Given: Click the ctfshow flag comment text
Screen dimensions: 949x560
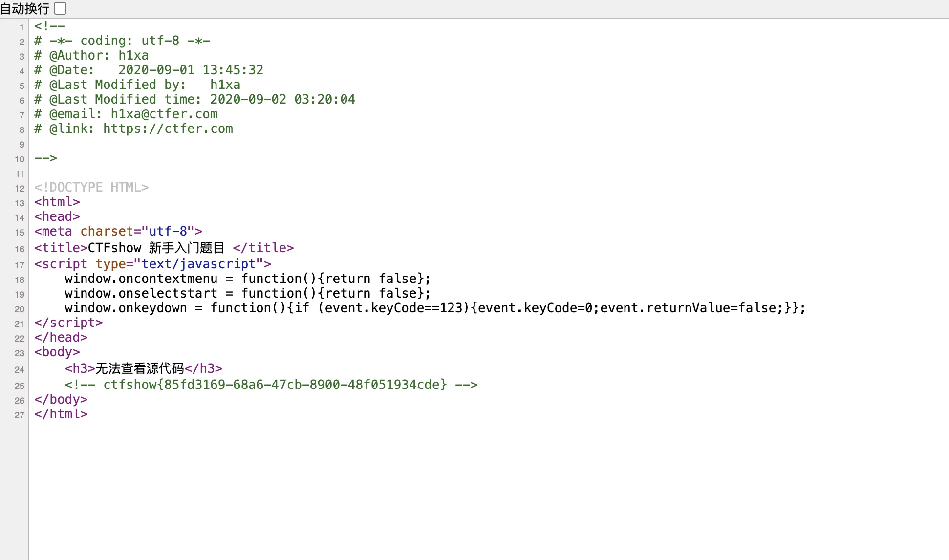Looking at the screenshot, I should click(x=275, y=385).
